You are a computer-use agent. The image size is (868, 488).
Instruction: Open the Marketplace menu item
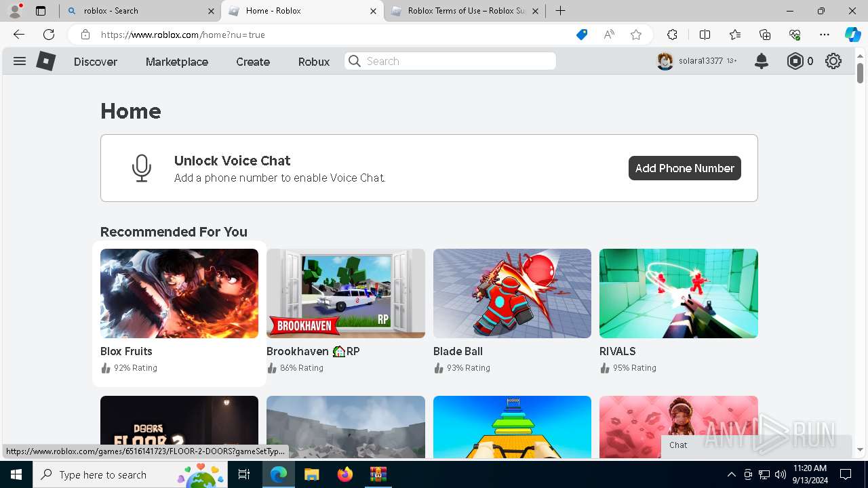pos(177,62)
